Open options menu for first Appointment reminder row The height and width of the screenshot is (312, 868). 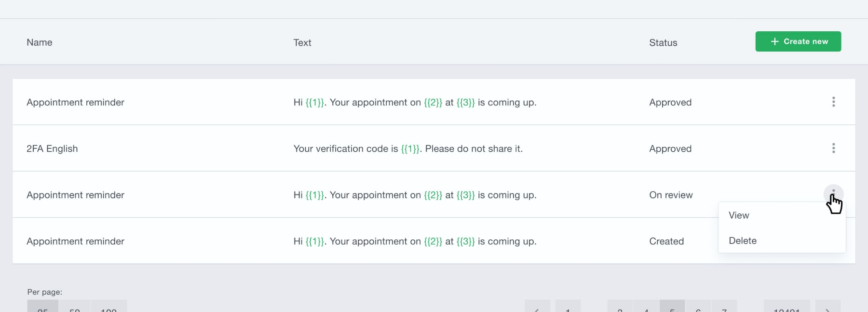(x=833, y=102)
